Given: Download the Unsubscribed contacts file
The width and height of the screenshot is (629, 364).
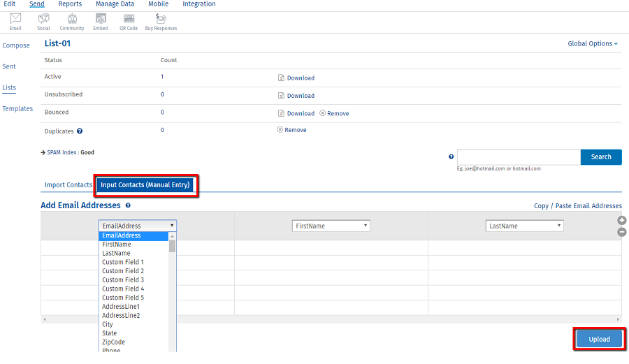Looking at the screenshot, I should coord(296,96).
